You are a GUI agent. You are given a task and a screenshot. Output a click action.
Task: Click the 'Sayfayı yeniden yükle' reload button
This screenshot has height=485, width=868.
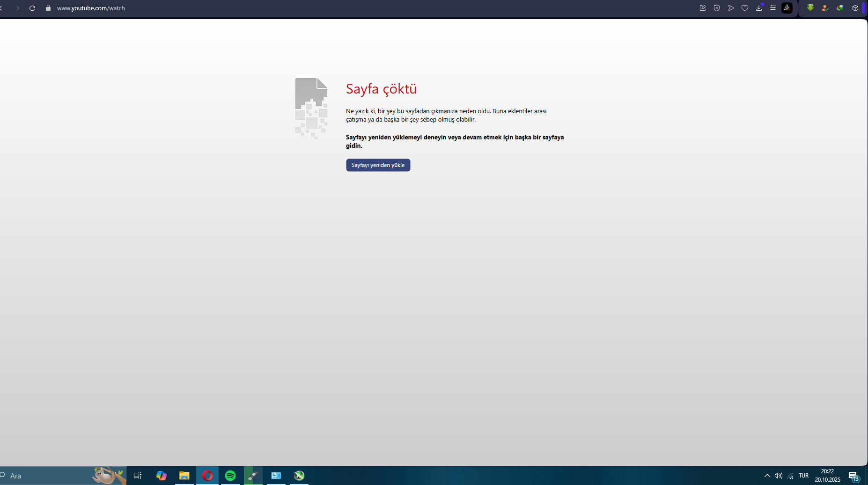[x=378, y=165]
